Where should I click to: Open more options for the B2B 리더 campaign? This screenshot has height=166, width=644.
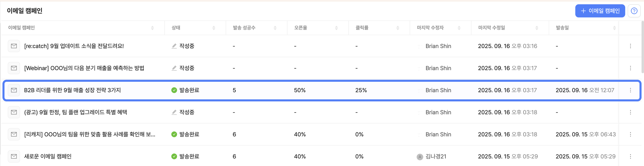point(630,90)
